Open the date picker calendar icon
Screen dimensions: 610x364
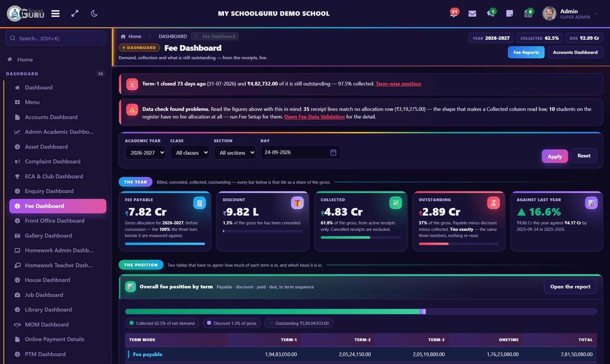tap(333, 152)
